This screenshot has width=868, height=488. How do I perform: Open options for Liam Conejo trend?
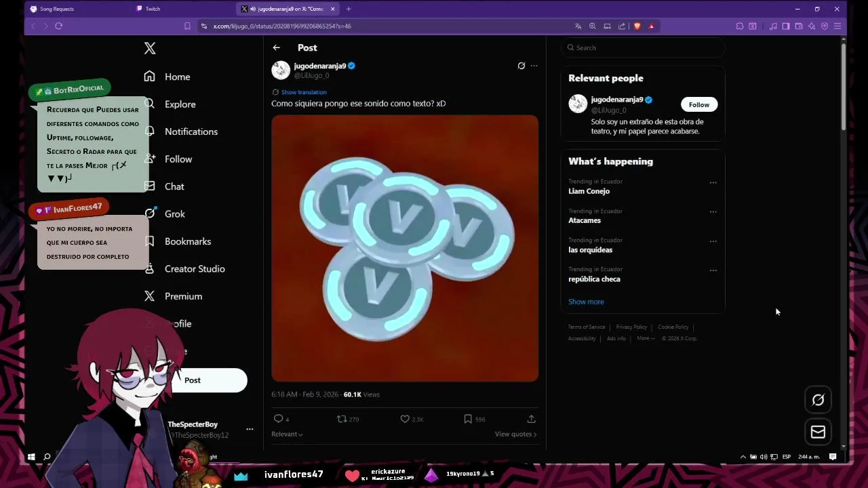click(x=713, y=182)
